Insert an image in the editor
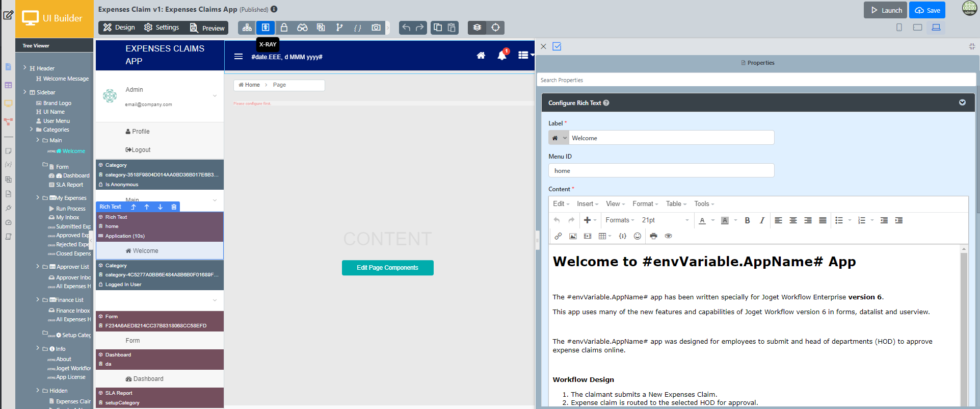 pyautogui.click(x=573, y=236)
